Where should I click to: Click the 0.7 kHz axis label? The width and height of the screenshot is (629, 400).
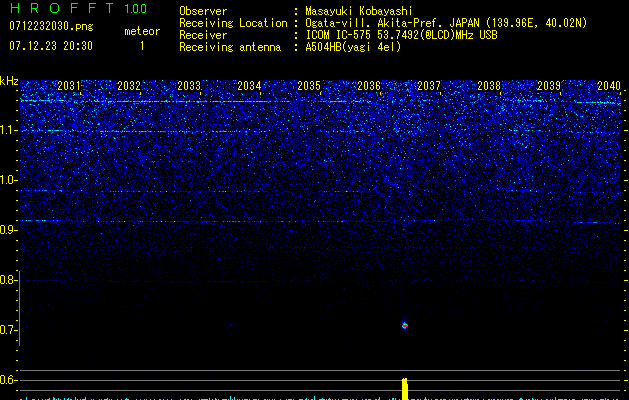(7, 330)
